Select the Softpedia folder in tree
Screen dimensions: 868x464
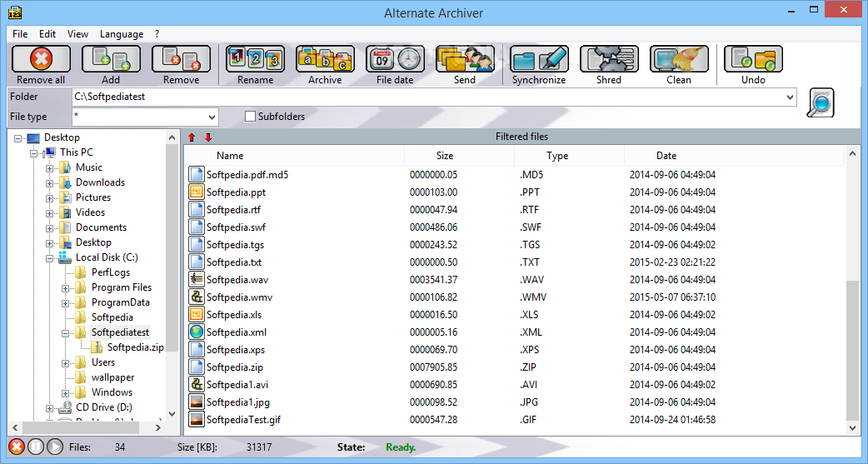pos(112,317)
